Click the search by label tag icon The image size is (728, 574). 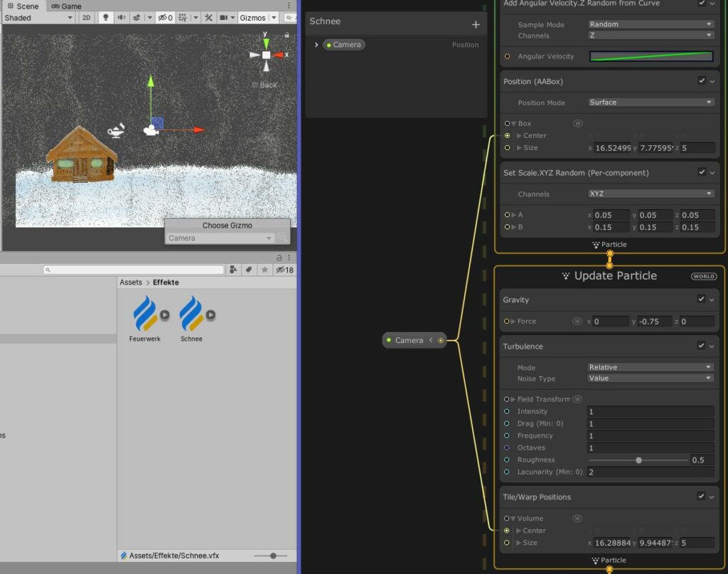(249, 270)
